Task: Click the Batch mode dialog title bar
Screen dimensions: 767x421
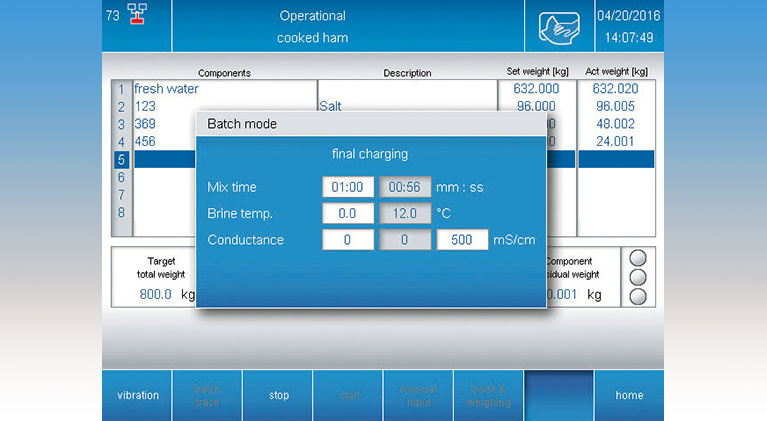Action: click(x=370, y=124)
